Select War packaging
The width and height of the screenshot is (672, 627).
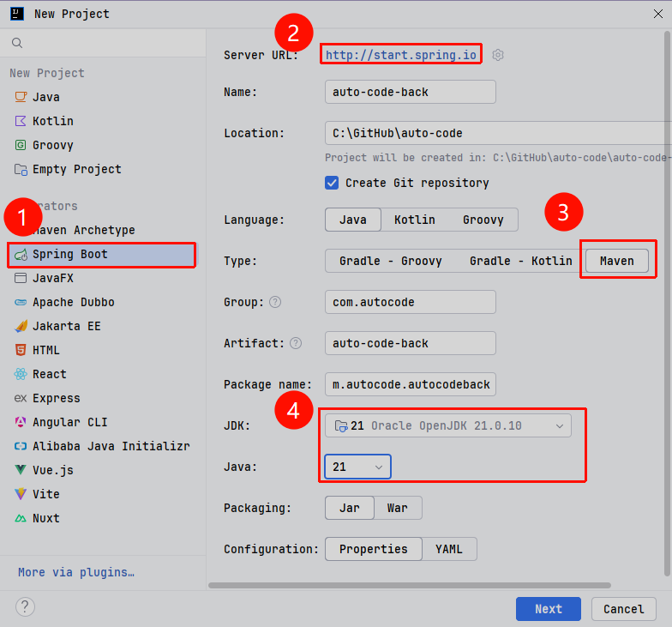point(398,508)
